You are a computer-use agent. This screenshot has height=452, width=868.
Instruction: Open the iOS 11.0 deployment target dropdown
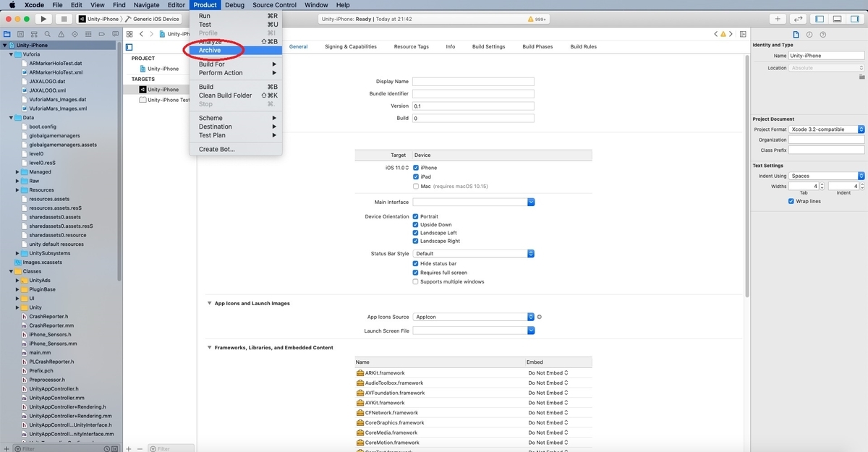[x=398, y=168]
